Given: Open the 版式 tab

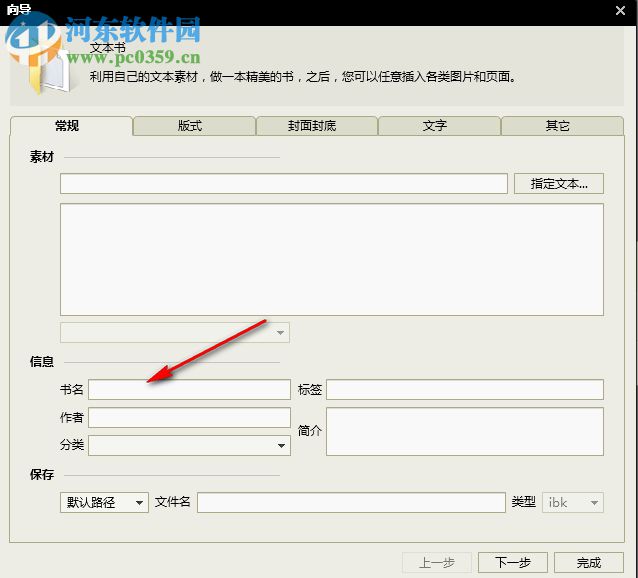Looking at the screenshot, I should pos(194,126).
